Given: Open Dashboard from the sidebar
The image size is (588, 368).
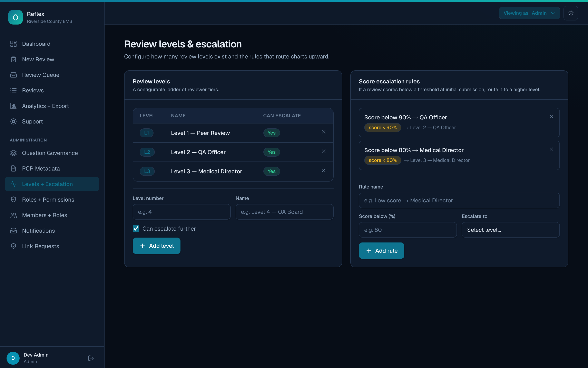Looking at the screenshot, I should (x=52, y=44).
